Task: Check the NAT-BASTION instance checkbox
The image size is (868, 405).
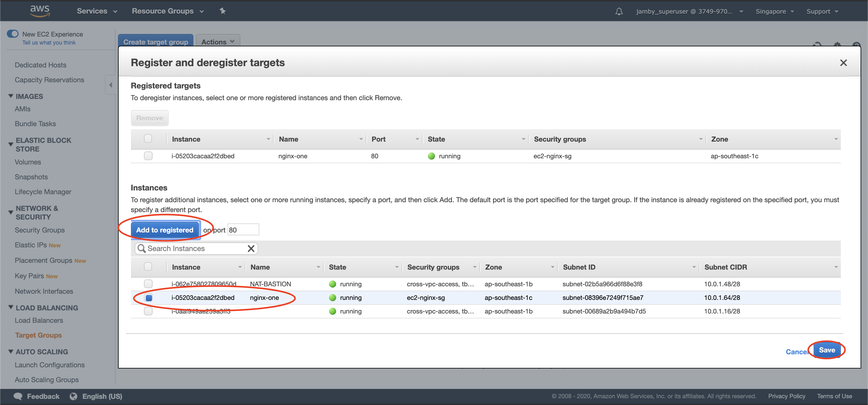Action: point(148,283)
